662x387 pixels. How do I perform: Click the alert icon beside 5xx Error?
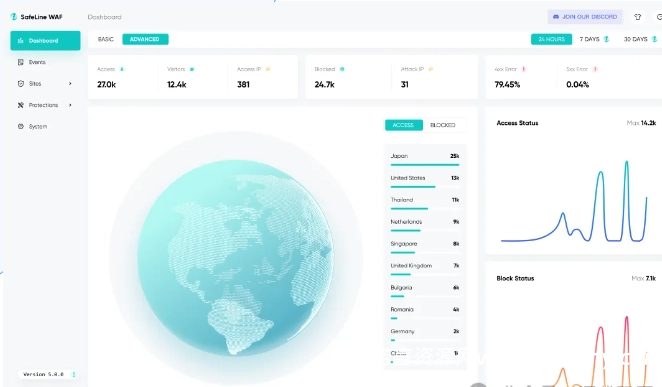[x=595, y=69]
